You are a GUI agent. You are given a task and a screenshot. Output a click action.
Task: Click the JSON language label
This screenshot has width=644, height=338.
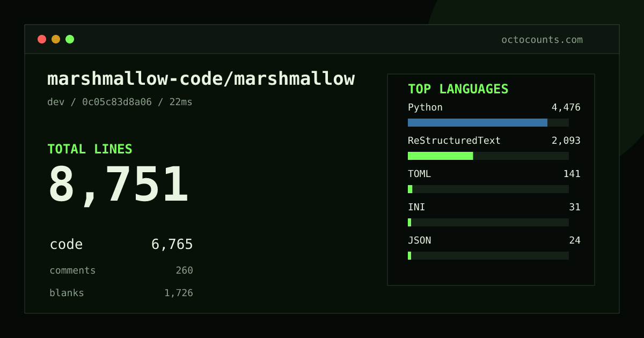click(x=419, y=240)
